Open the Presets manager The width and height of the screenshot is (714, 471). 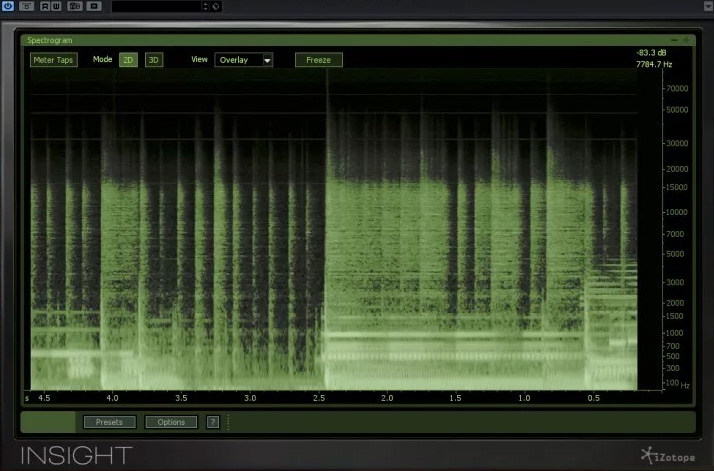pos(109,422)
